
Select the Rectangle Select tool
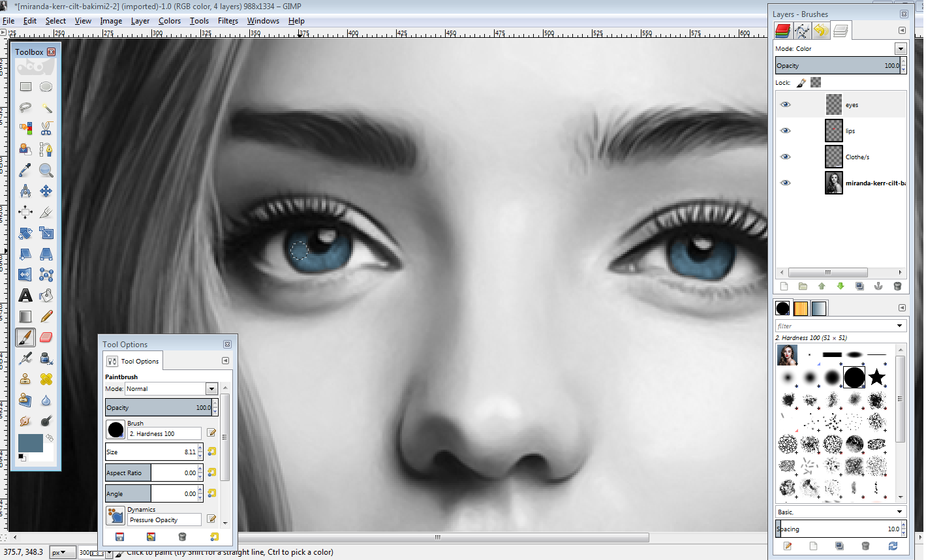pos(25,86)
